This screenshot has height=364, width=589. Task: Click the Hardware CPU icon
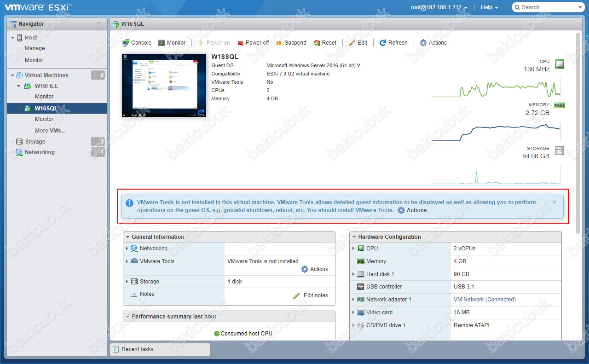pos(361,248)
